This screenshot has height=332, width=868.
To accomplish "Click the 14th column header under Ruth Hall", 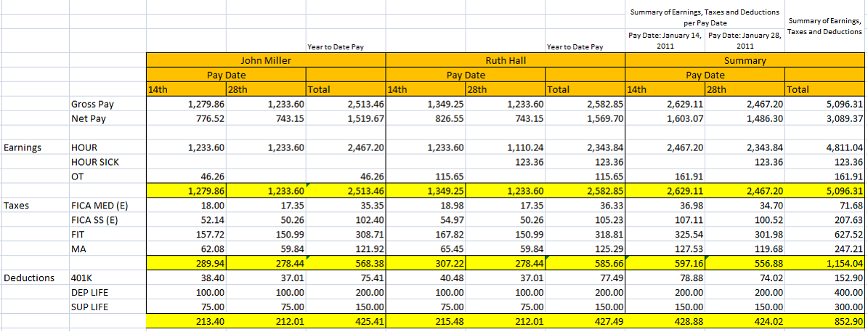I will click(425, 89).
